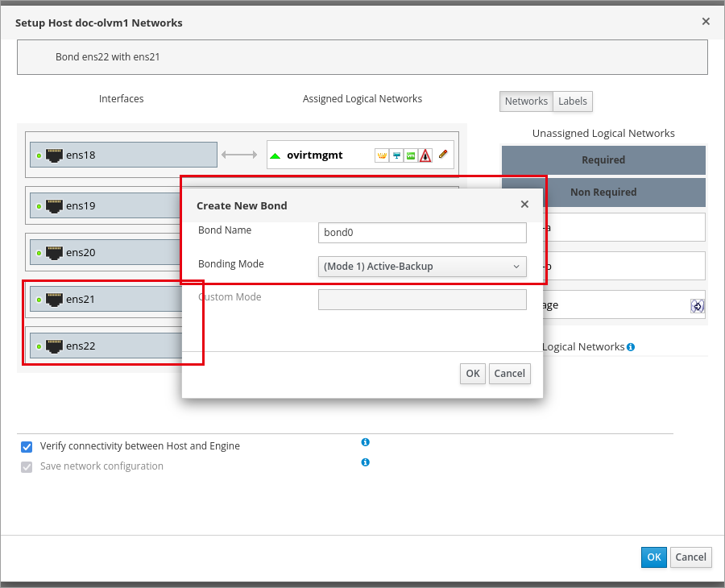Select the Non Required networks header
The width and height of the screenshot is (725, 588).
coord(603,193)
